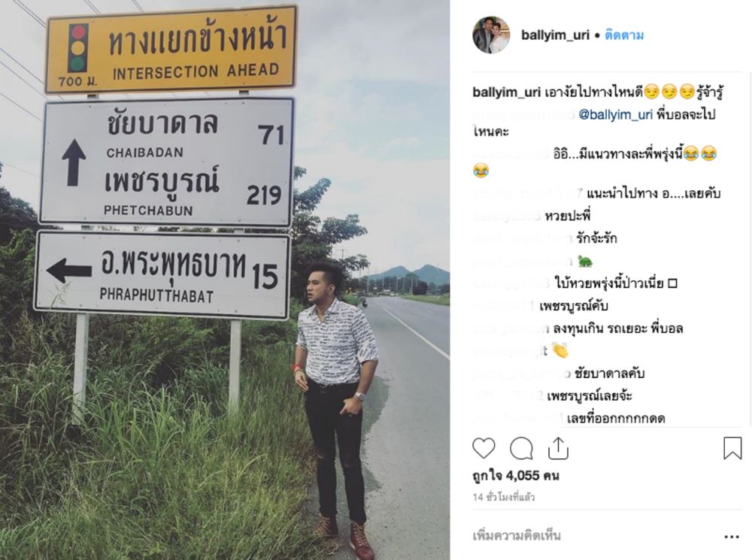The height and width of the screenshot is (560, 752).
Task: View likes list ถูกใจ 4,055 คน
Action: (x=516, y=476)
